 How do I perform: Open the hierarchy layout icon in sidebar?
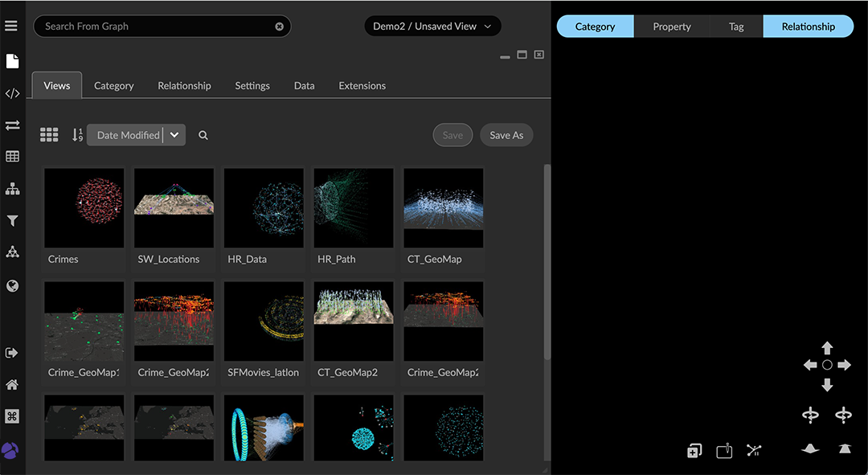(x=12, y=188)
